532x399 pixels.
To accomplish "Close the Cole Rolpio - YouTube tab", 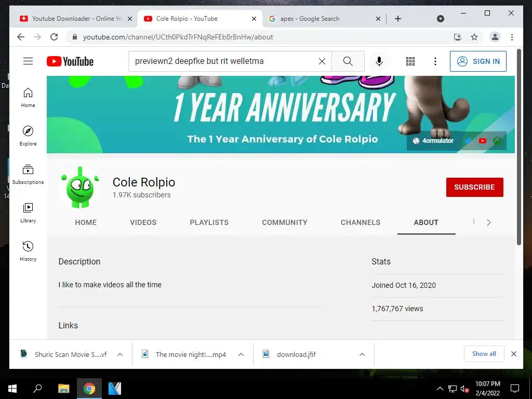I will click(254, 19).
